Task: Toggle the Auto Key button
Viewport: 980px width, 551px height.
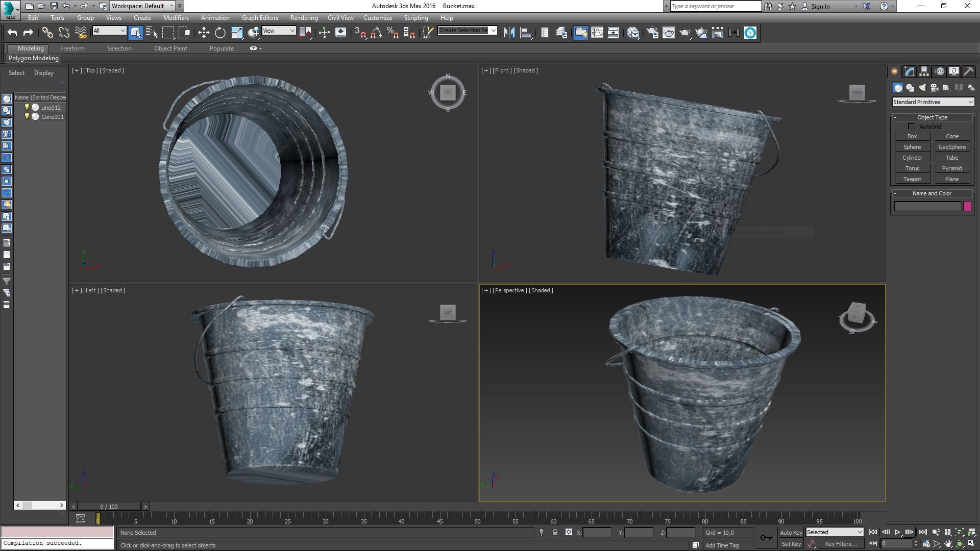Action: click(x=791, y=532)
